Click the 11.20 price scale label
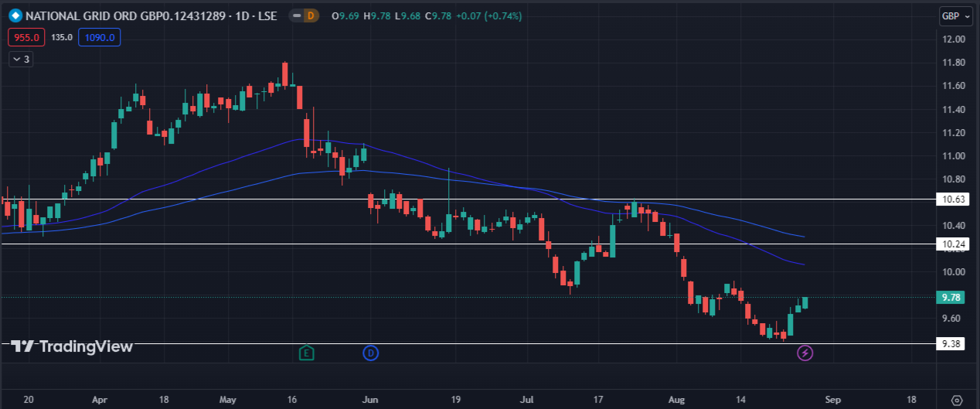Viewport: 980px width, 409px height. click(x=953, y=133)
